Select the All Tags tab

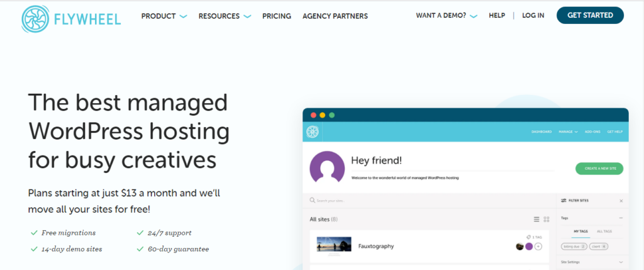pos(604,232)
